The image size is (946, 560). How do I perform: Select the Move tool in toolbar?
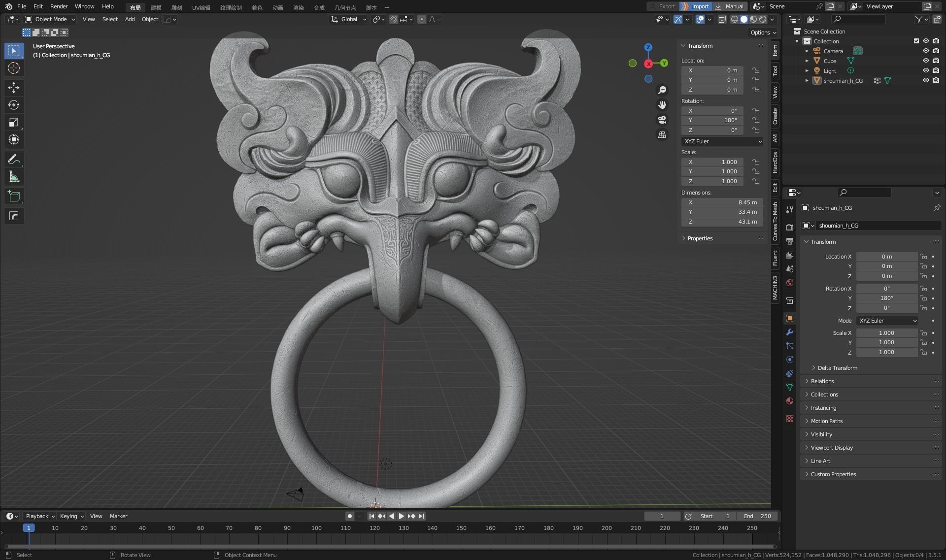click(x=14, y=88)
